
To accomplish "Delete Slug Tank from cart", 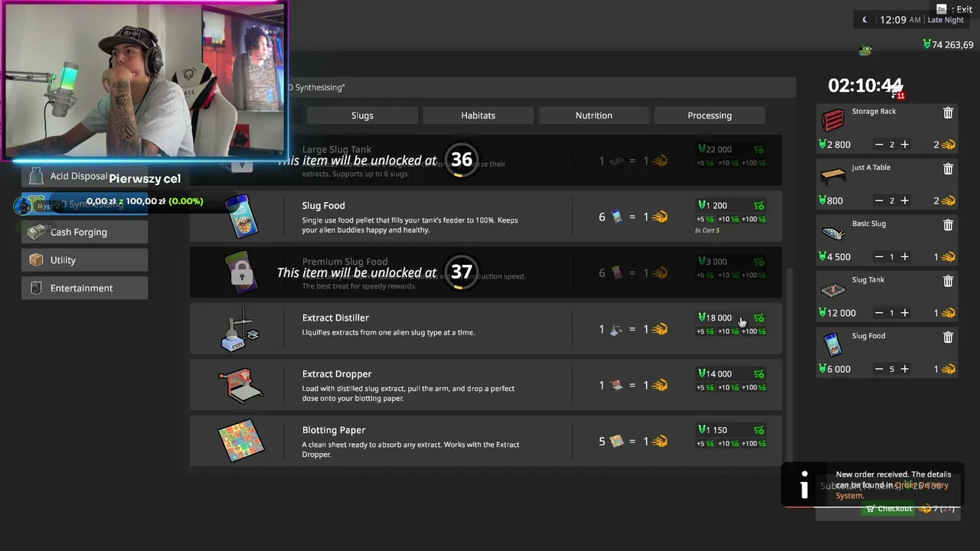I will click(x=948, y=281).
